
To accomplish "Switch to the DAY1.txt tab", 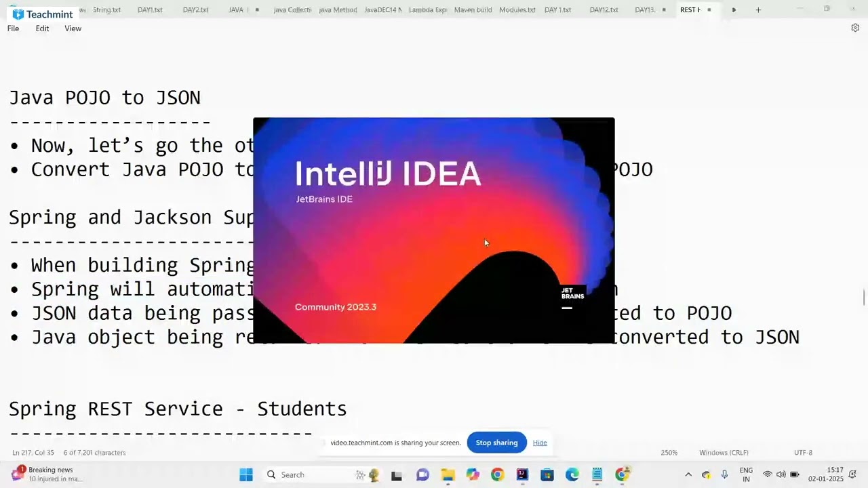I will click(150, 9).
